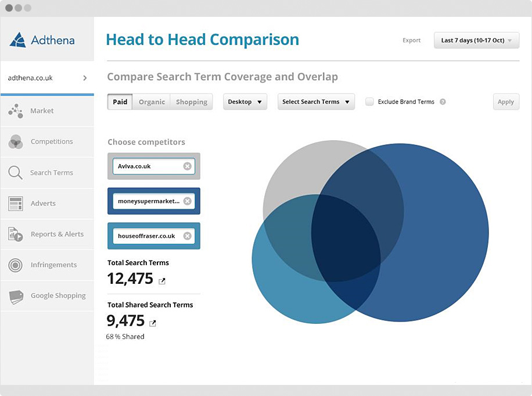
Task: Open Adverts in the sidebar
Action: (x=47, y=204)
